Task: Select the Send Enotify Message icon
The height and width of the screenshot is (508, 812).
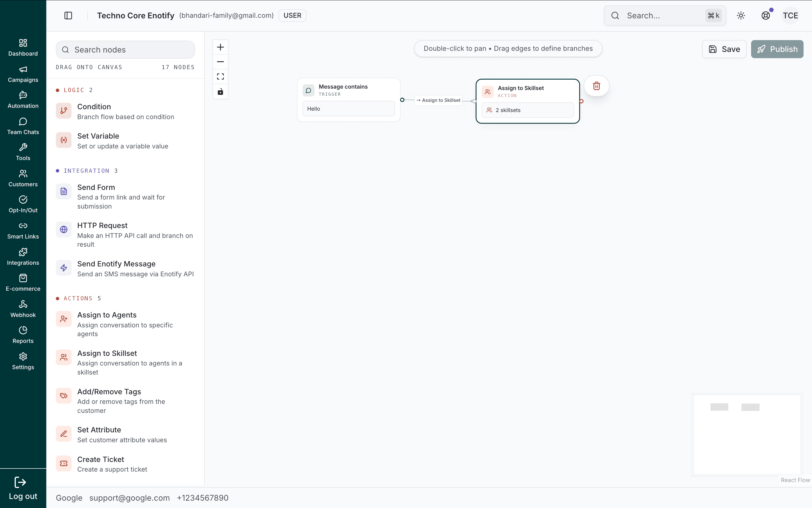Action: [x=64, y=268]
